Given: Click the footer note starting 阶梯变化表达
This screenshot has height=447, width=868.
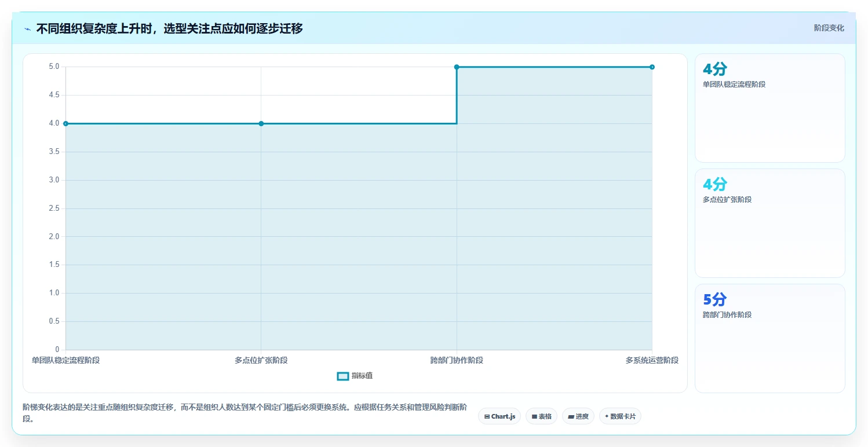Looking at the screenshot, I should (x=245, y=413).
